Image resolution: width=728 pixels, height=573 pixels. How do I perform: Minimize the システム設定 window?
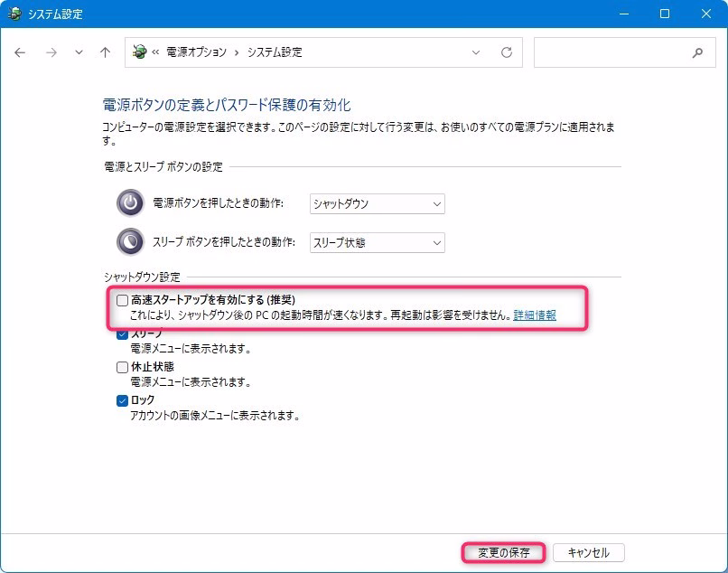tap(624, 14)
